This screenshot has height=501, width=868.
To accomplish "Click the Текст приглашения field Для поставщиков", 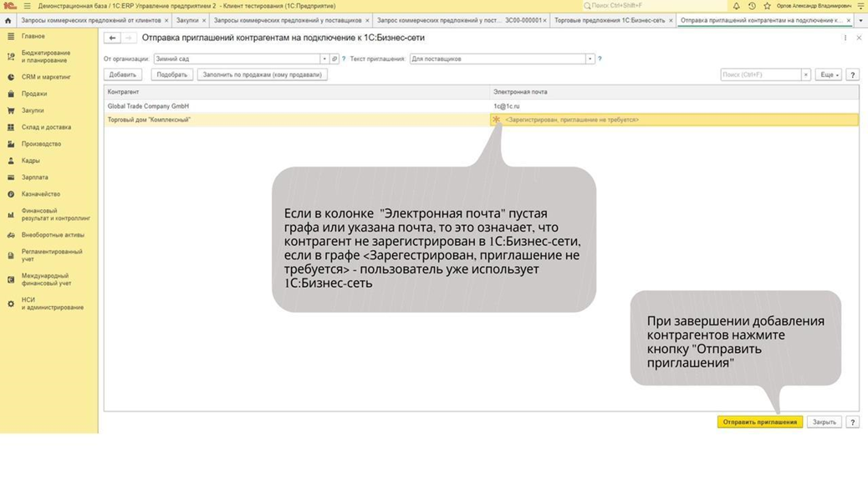I will tap(498, 59).
